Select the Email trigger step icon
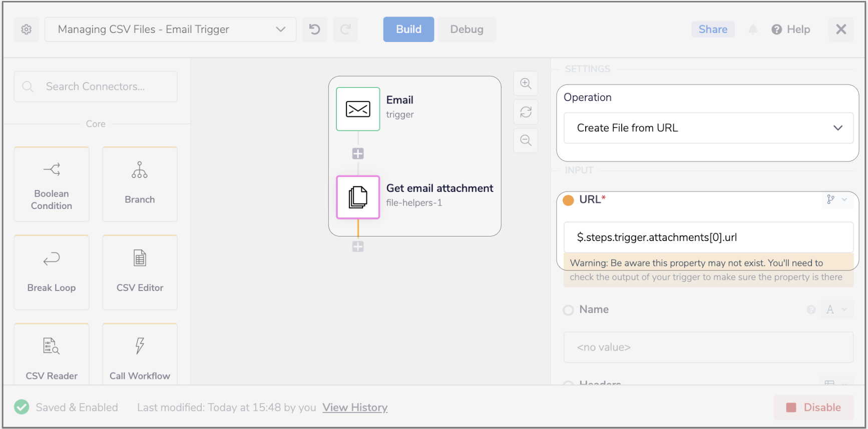The height and width of the screenshot is (429, 868). tap(358, 109)
